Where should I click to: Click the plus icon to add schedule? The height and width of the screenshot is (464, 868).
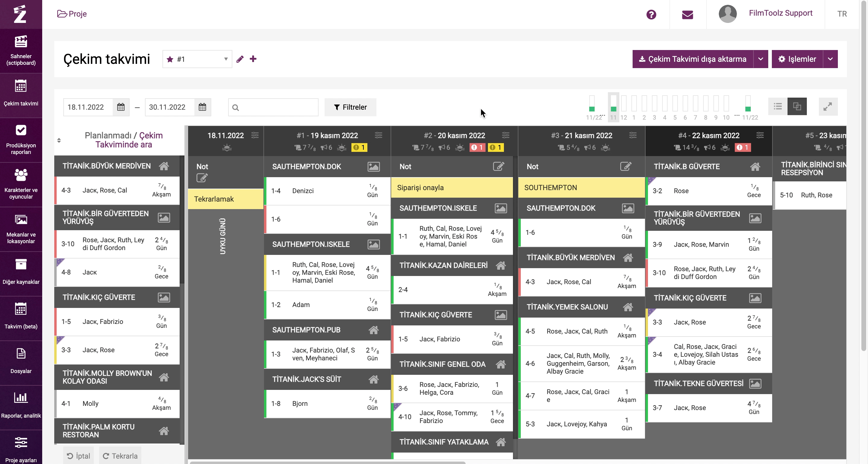tap(253, 59)
